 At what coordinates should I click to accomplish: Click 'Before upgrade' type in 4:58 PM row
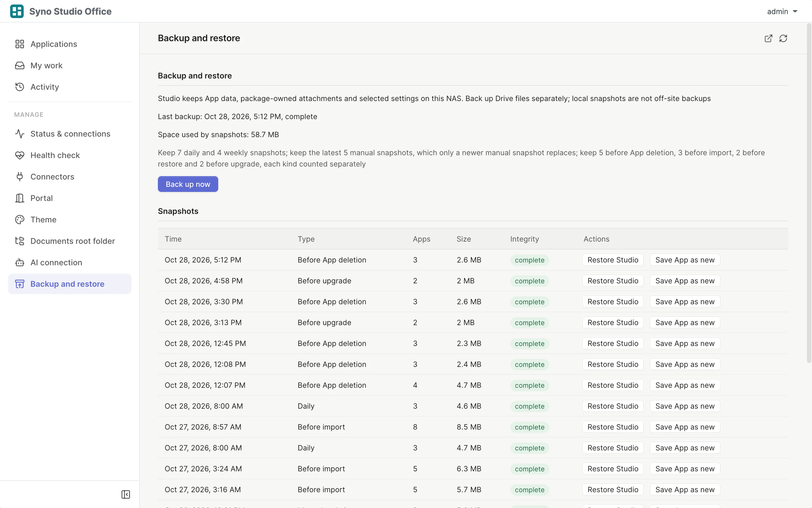(x=324, y=281)
